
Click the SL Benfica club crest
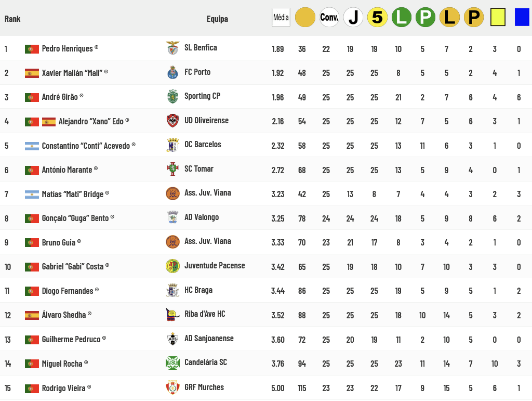[x=172, y=48]
